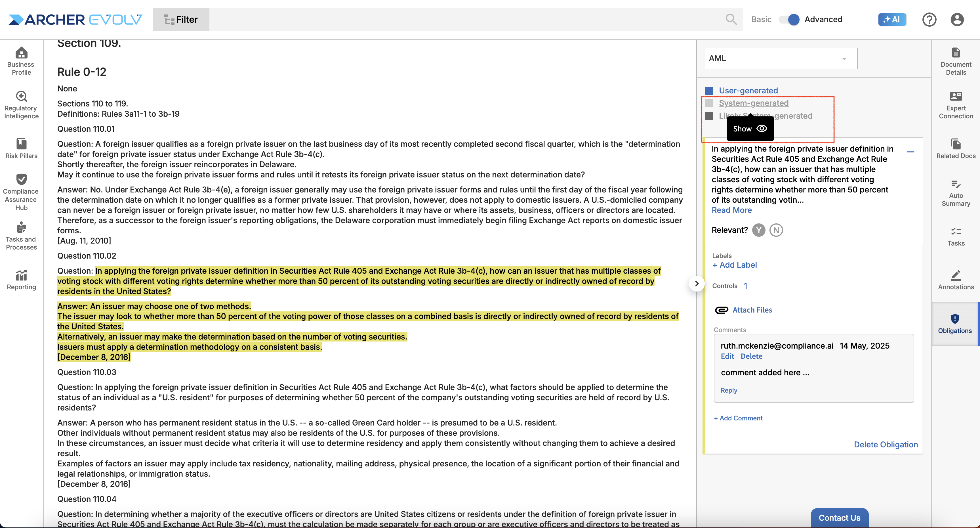This screenshot has height=528, width=980.
Task: Click the 'Question 110.01' heading
Action: (86, 129)
